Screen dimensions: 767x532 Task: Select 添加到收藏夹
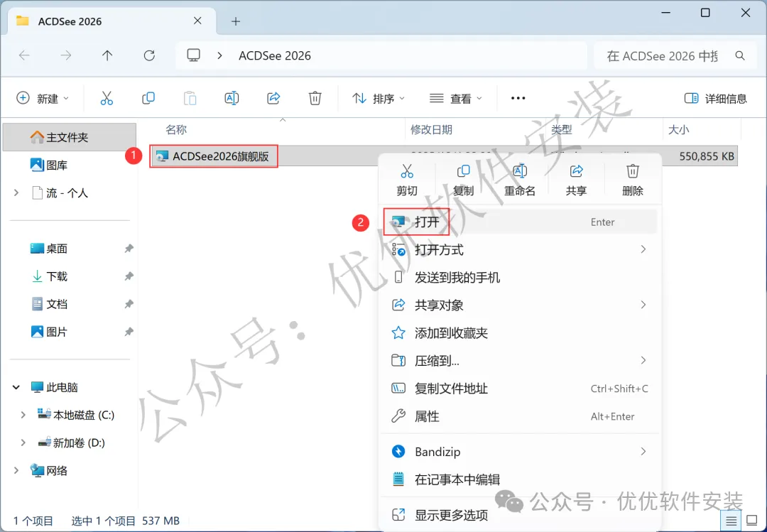point(519,333)
